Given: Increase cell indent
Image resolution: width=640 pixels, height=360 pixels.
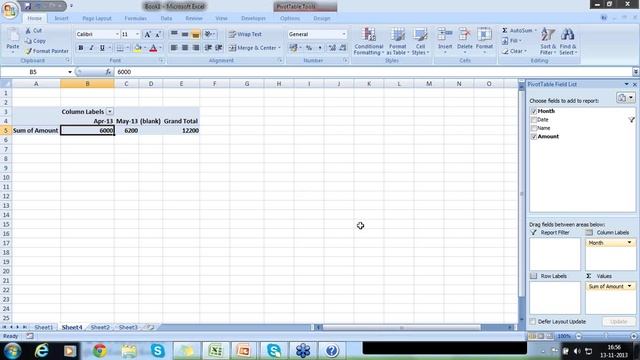Looking at the screenshot, I should (x=219, y=48).
